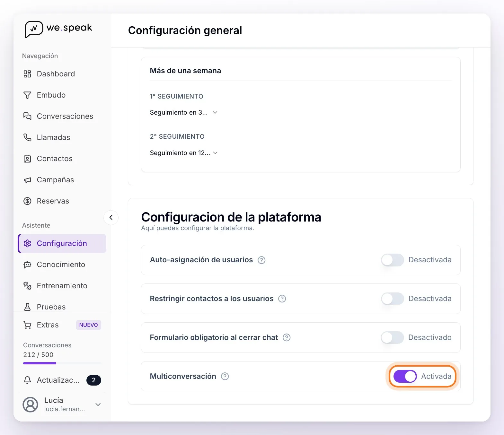This screenshot has height=435, width=504.
Task: Open Extras marked NUEVO
Action: pos(62,325)
